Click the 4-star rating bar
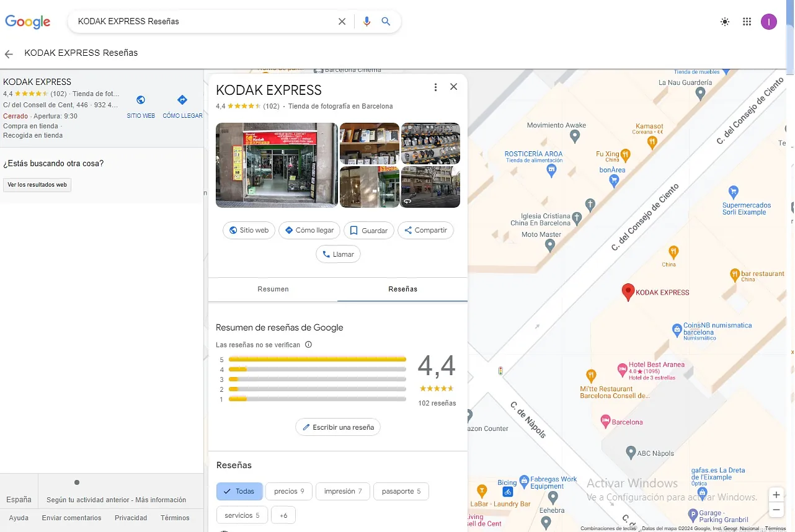This screenshot has width=795, height=532. pos(318,370)
